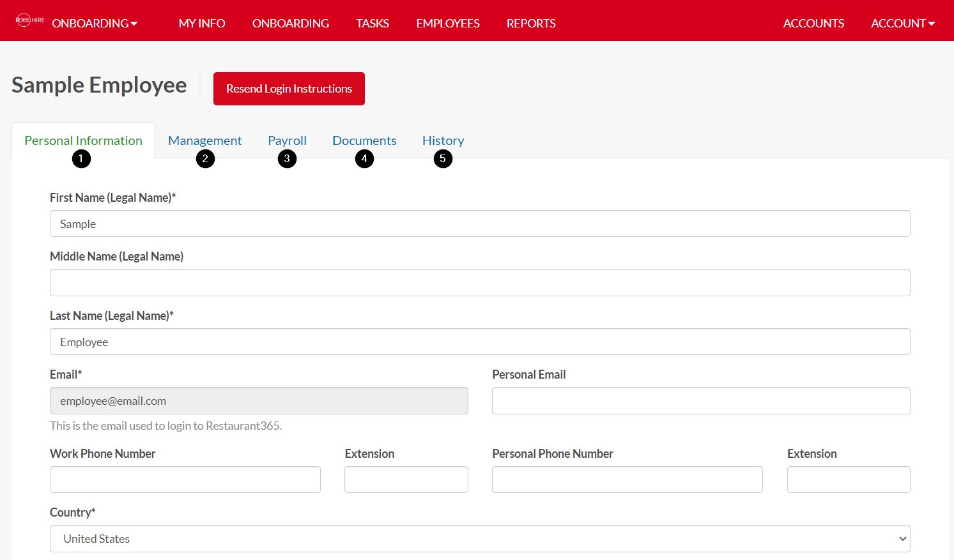Click the Sample Employee heading
Screen dimensions: 954x560
[x=99, y=85]
